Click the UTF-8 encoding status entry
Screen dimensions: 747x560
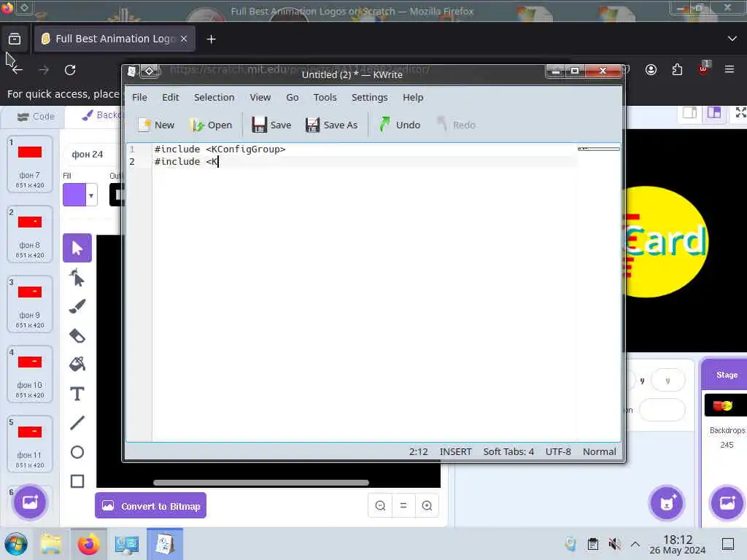pos(558,451)
